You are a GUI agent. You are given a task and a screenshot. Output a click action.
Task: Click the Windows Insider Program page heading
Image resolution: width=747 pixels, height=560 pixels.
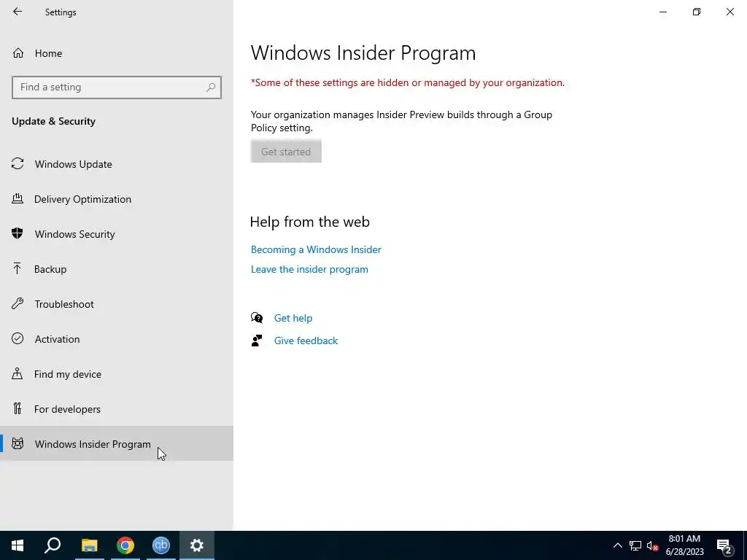coord(363,52)
